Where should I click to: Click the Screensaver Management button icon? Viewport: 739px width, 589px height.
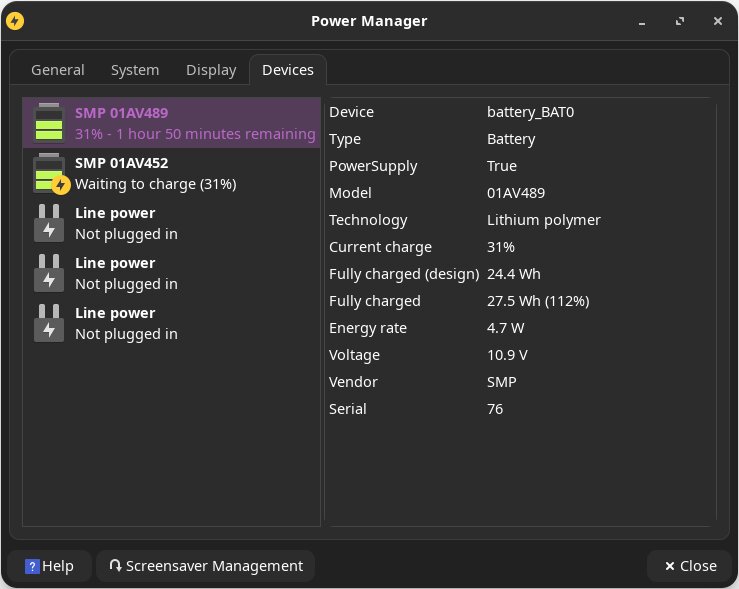click(x=116, y=566)
